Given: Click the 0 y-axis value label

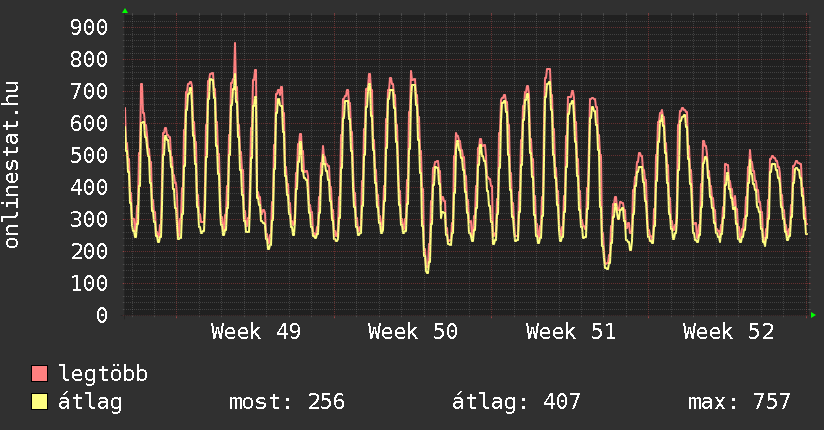Looking at the screenshot, I should coord(101,315).
